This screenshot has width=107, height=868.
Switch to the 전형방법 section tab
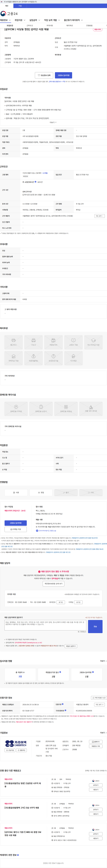(x=89, y=26)
